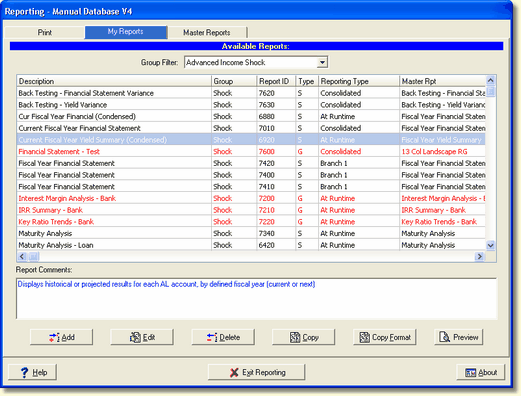Select the My Reports tab

[125, 32]
